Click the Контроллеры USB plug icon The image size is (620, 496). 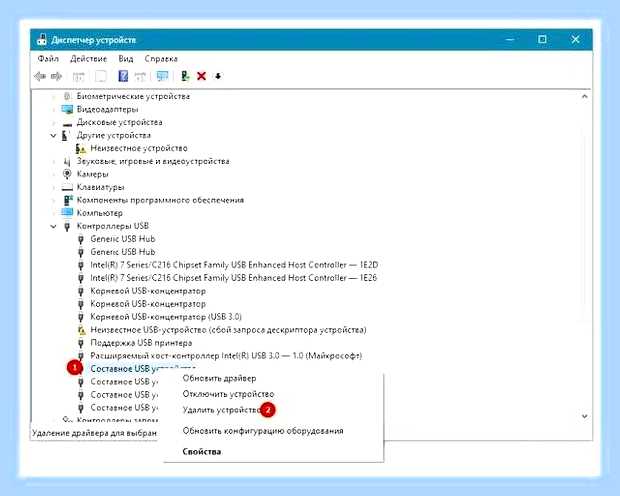pyautogui.click(x=67, y=226)
